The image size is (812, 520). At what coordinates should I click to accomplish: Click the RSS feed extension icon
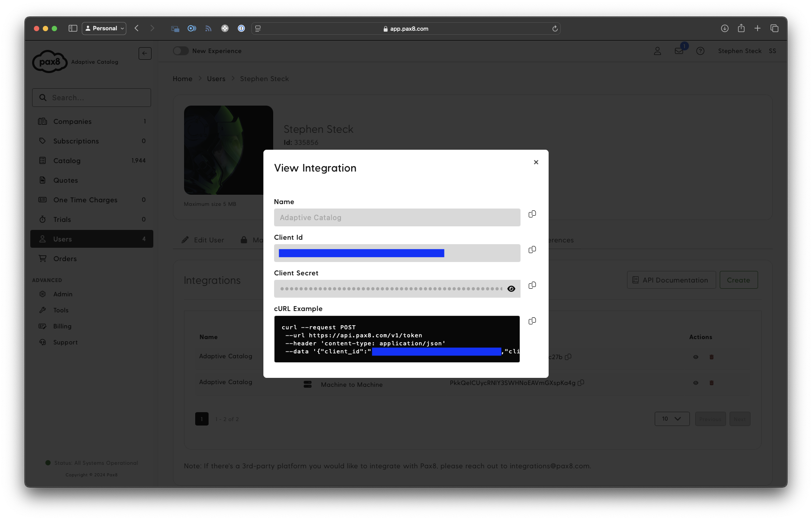click(208, 29)
